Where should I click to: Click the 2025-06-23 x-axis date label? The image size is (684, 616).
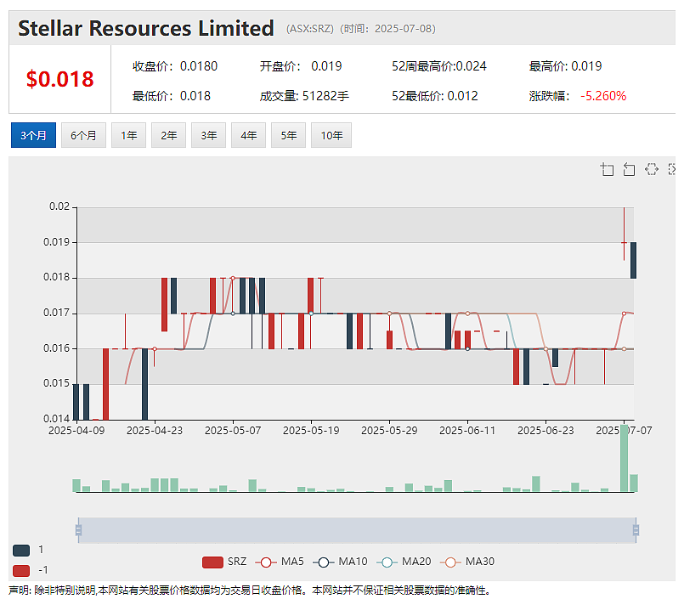click(x=546, y=431)
